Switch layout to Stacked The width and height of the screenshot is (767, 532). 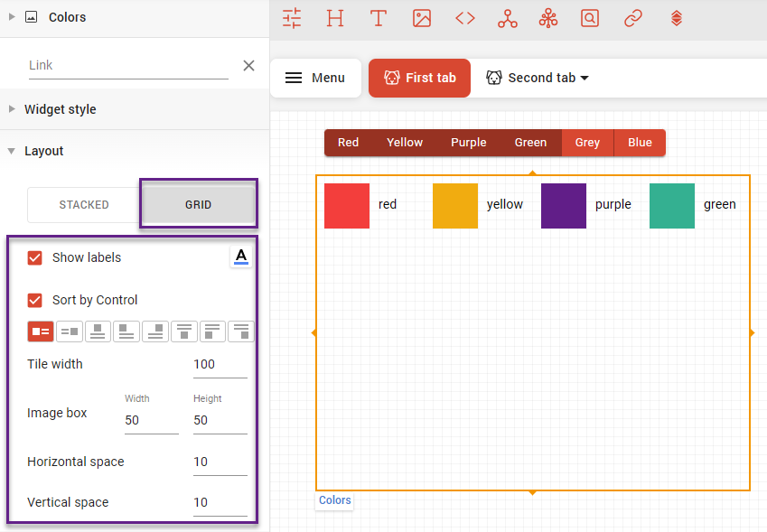84,205
